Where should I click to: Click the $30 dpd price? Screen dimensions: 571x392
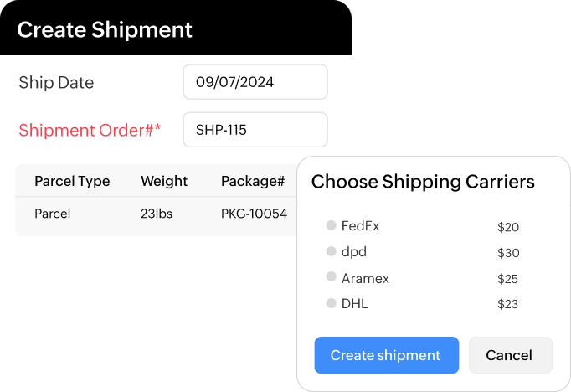click(x=508, y=253)
